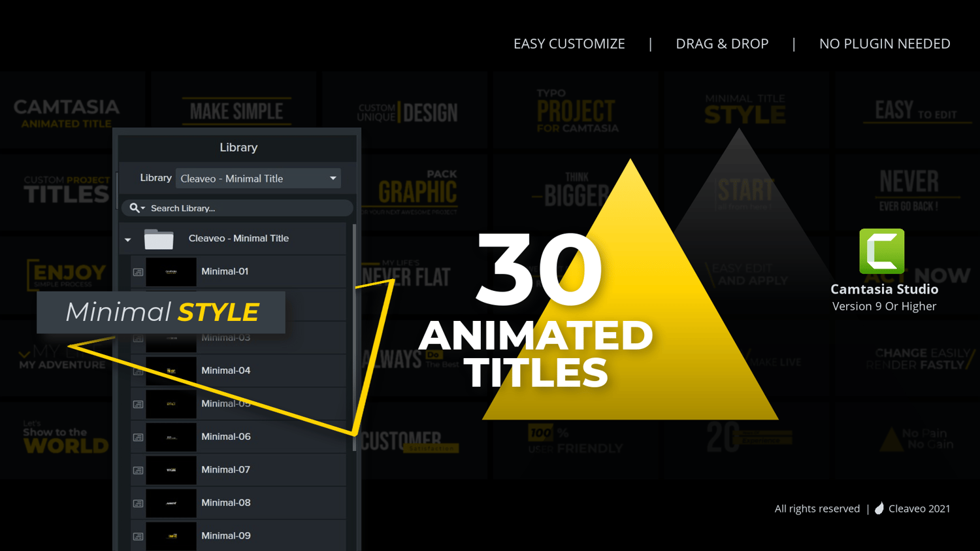
Task: Click the 'Minimal-01' title name
Action: pyautogui.click(x=225, y=271)
